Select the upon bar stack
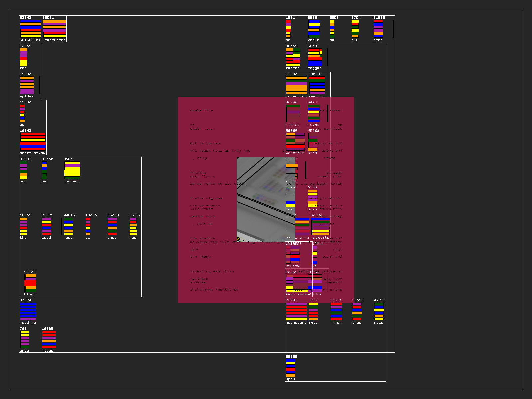Image resolution: width=532 pixels, height=399 pixels. point(291,368)
